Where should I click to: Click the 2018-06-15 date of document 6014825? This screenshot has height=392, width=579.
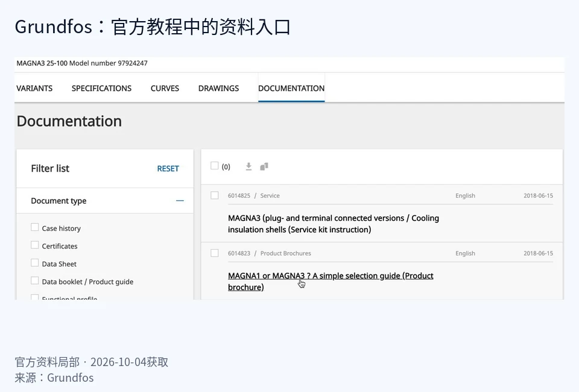point(539,195)
